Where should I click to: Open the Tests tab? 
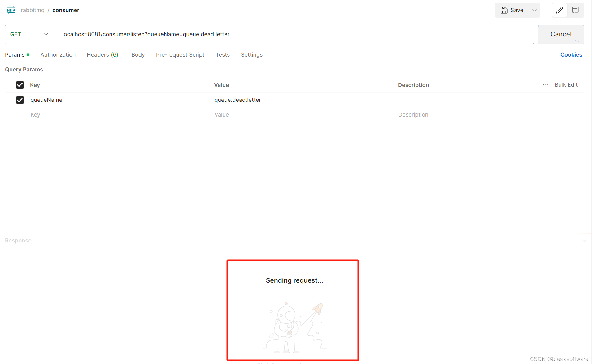coord(223,55)
